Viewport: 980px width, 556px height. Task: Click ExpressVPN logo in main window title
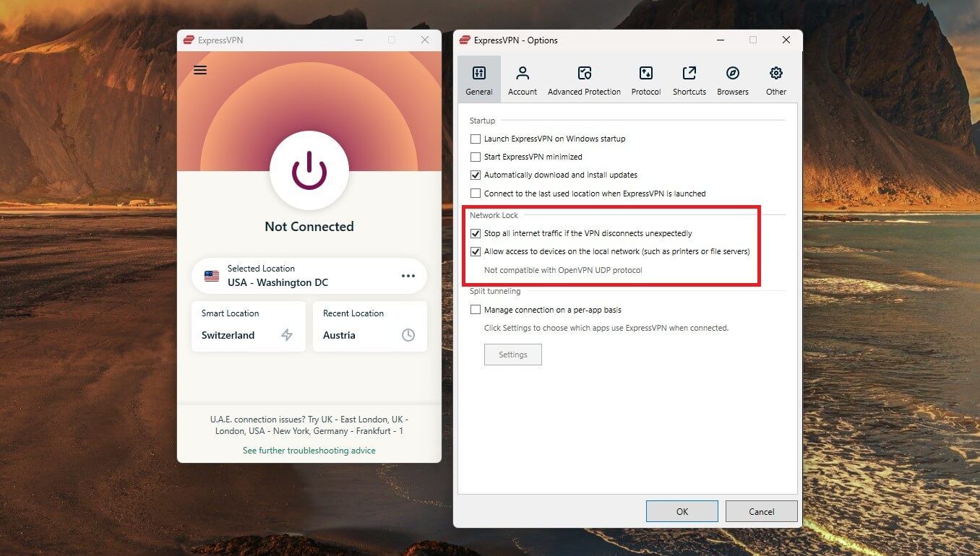coord(189,40)
